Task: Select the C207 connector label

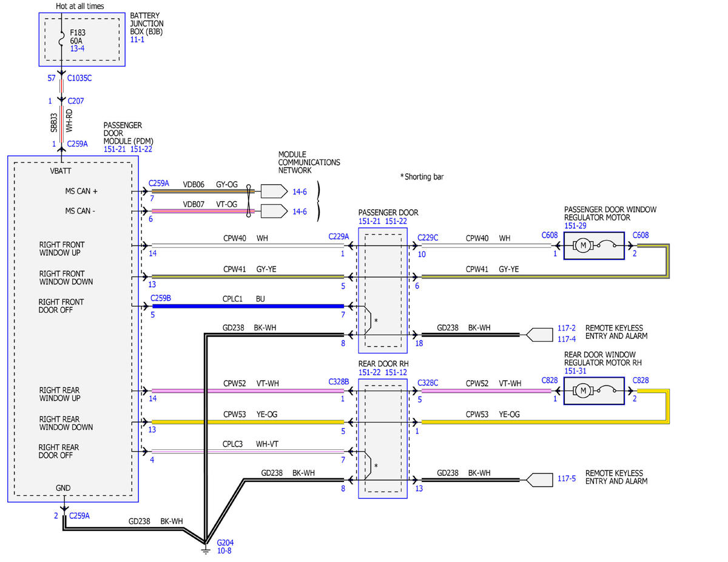Action: 76,101
